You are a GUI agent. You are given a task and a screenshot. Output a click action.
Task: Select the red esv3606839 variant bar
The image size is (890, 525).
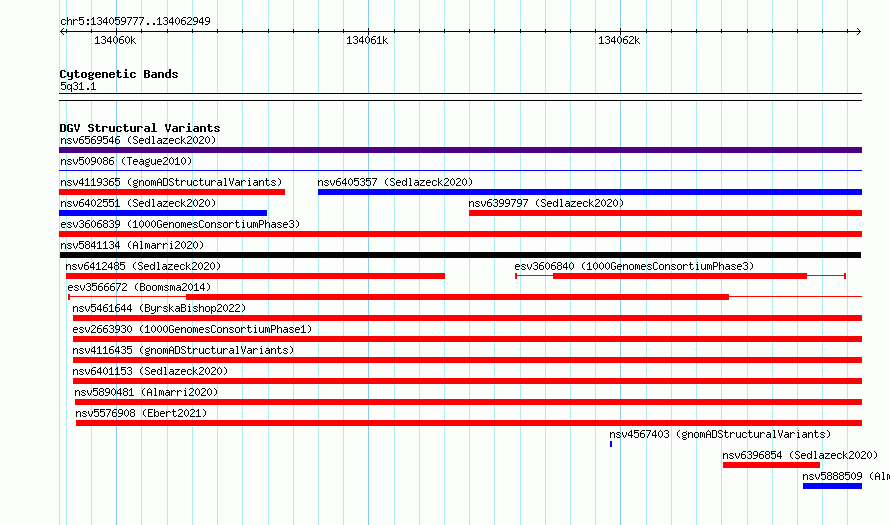point(460,234)
